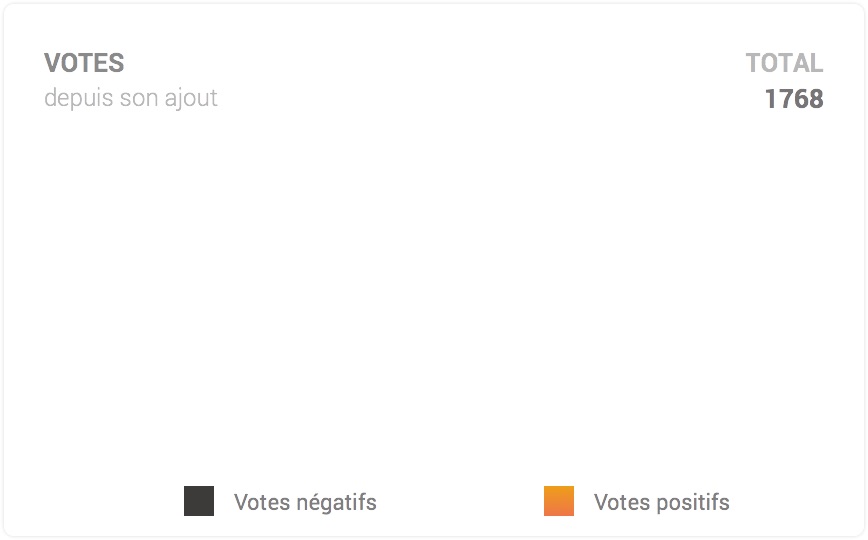868x540 pixels.
Task: Select the VOTES heading text
Action: click(x=84, y=63)
